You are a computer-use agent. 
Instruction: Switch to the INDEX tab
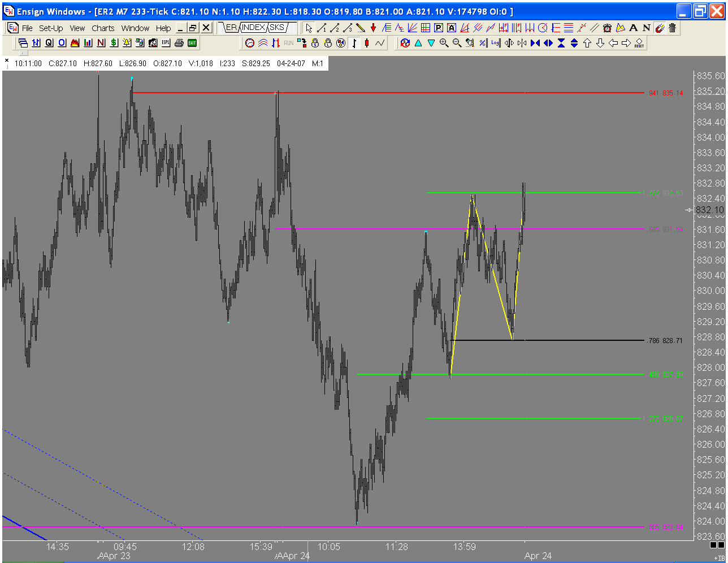[253, 27]
